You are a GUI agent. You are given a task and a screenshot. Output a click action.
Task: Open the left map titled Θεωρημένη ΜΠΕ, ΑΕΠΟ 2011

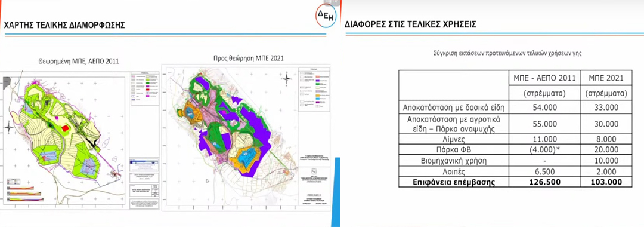[79, 140]
